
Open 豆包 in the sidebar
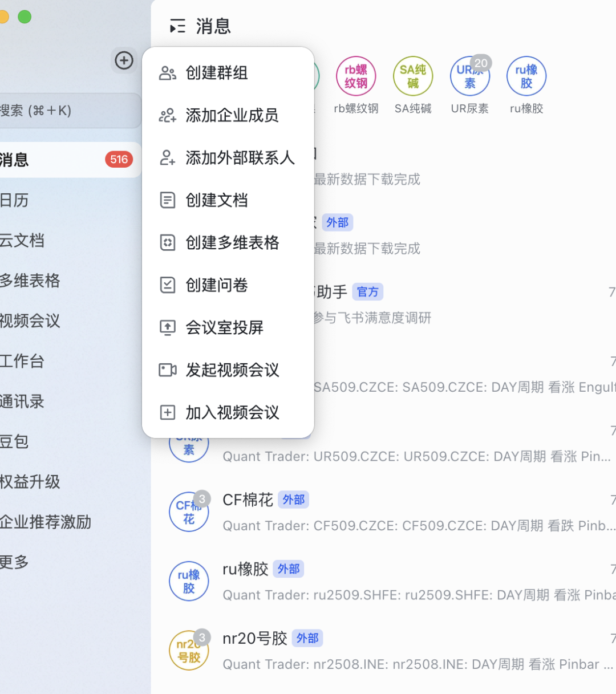(x=70, y=441)
